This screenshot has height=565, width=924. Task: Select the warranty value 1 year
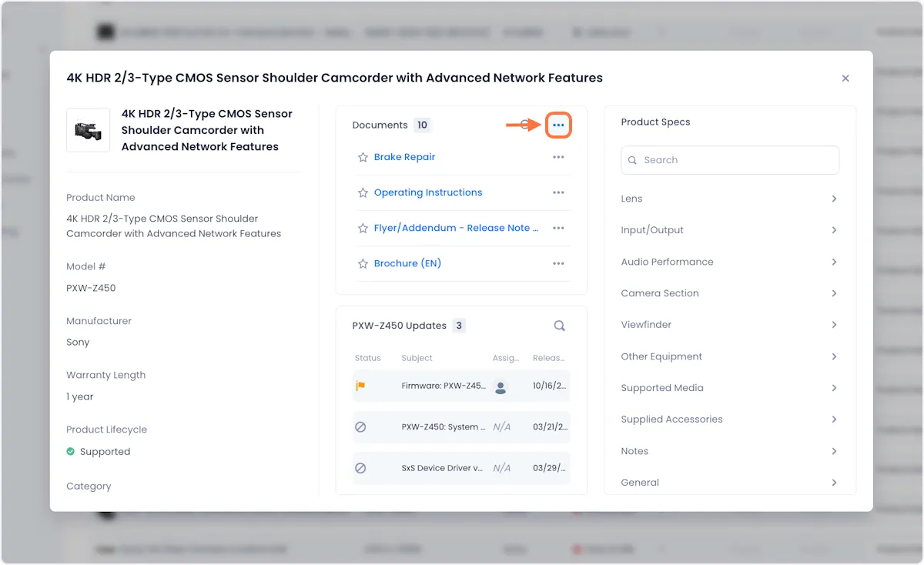[80, 397]
